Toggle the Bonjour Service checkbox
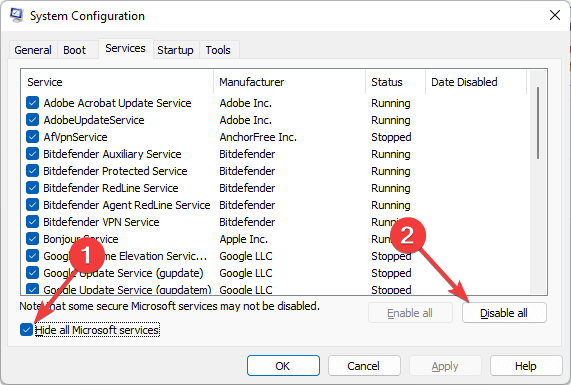This screenshot has width=571, height=385. 32,239
